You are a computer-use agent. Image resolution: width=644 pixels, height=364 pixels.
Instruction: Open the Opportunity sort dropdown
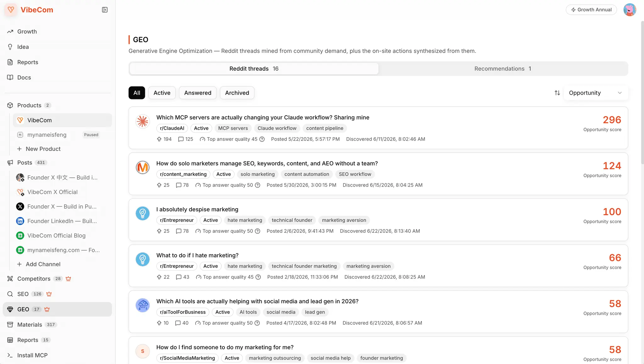(x=596, y=93)
